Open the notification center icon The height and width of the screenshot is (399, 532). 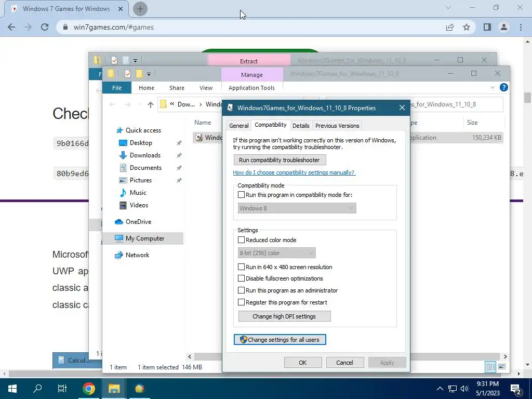point(516,389)
